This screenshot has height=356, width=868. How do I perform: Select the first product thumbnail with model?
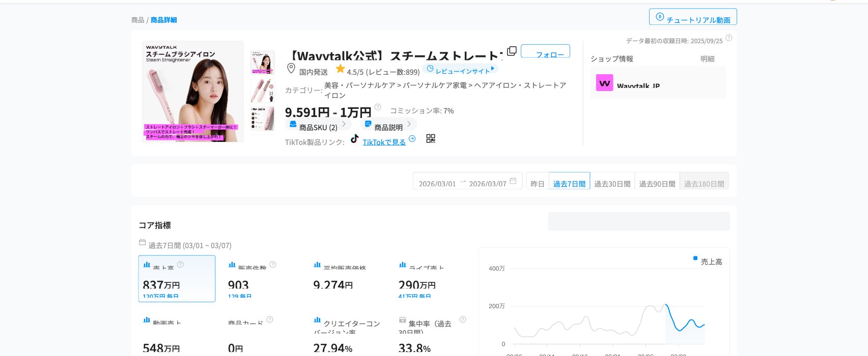point(262,63)
